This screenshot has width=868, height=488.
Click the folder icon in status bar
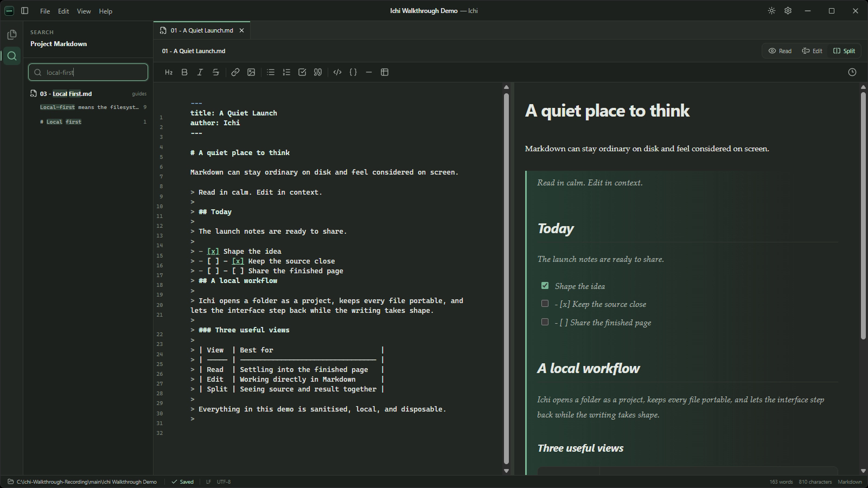(10, 481)
